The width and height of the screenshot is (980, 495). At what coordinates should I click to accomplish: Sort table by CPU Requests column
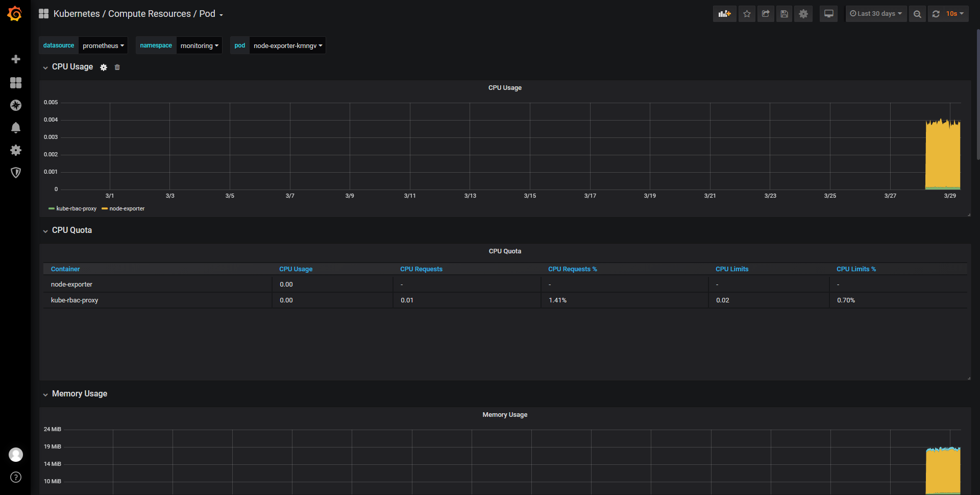coord(421,269)
